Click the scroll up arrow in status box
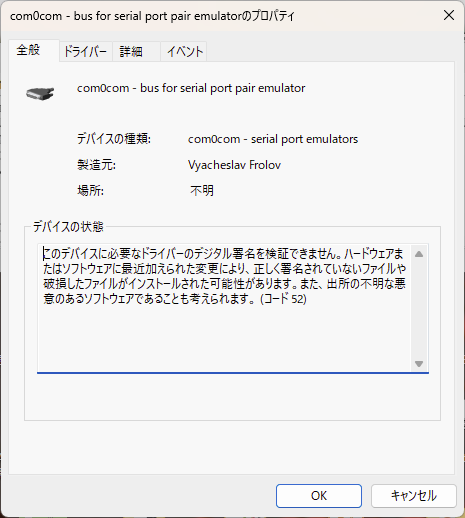Image resolution: width=465 pixels, height=518 pixels. tap(419, 254)
